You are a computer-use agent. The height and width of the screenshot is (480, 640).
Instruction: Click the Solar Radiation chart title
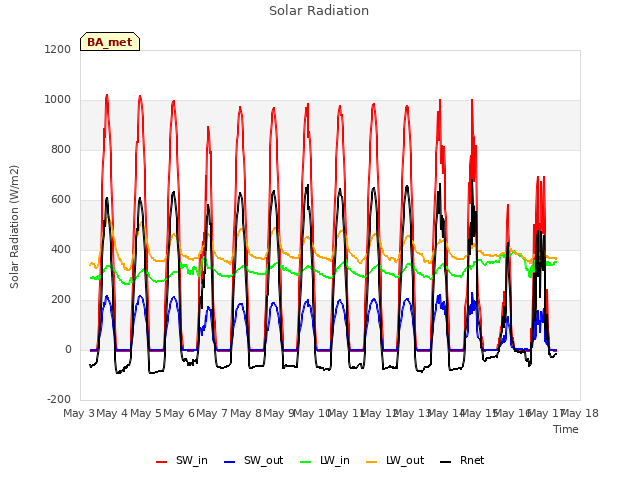pos(319,11)
